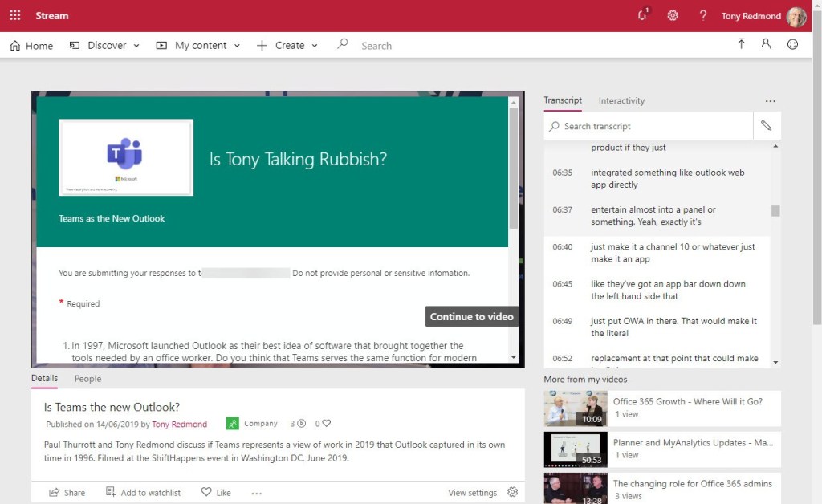
Task: Click the views play-count icon
Action: click(x=302, y=423)
